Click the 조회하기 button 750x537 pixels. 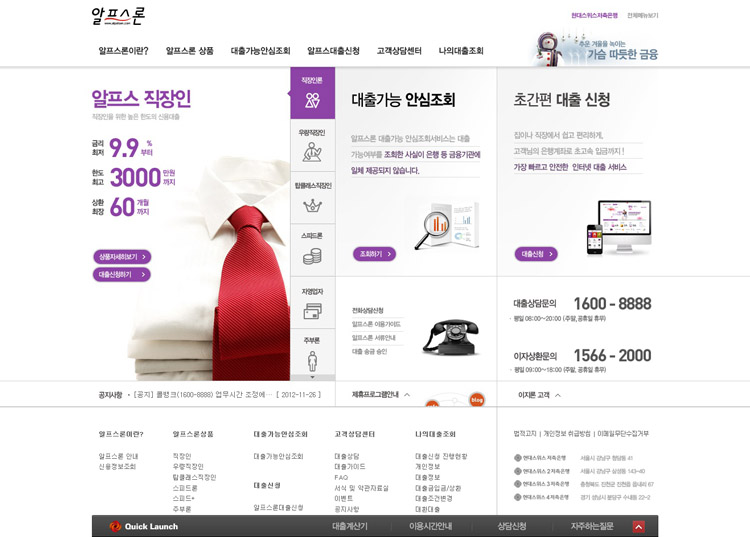[375, 254]
